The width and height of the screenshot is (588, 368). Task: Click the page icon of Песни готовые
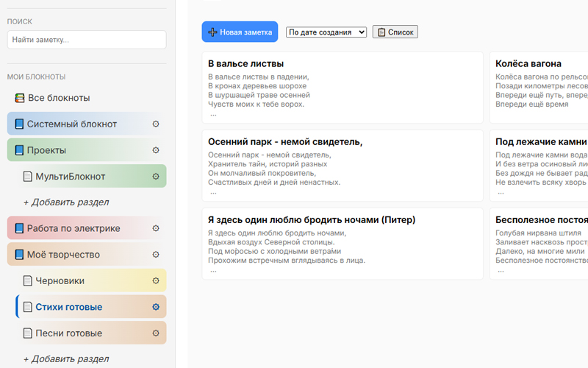click(28, 333)
